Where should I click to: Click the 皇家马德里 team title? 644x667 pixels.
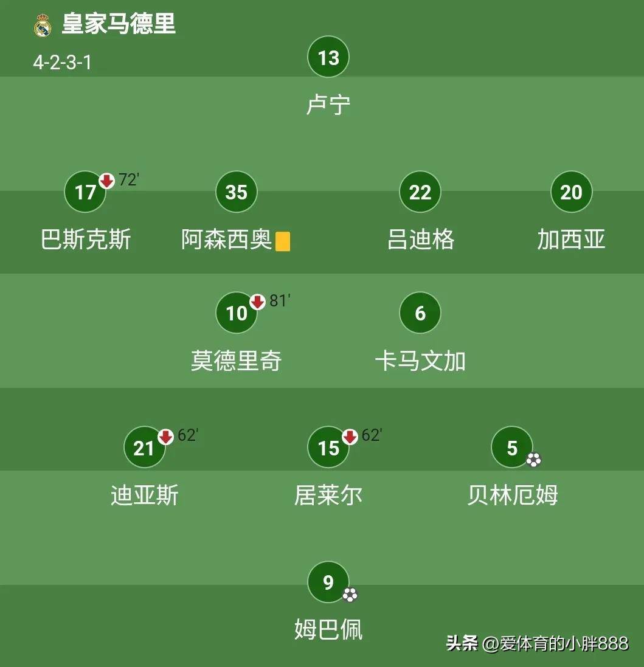tap(119, 24)
